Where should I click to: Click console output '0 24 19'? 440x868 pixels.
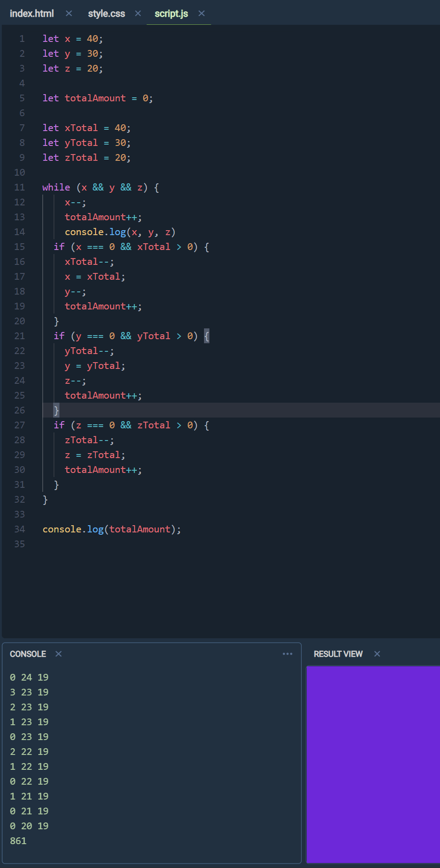29,677
